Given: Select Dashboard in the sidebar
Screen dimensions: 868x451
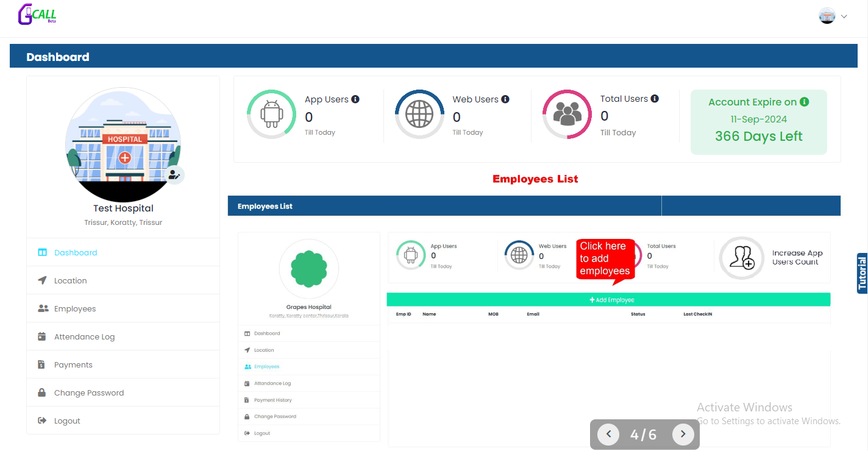Looking at the screenshot, I should (123, 252).
